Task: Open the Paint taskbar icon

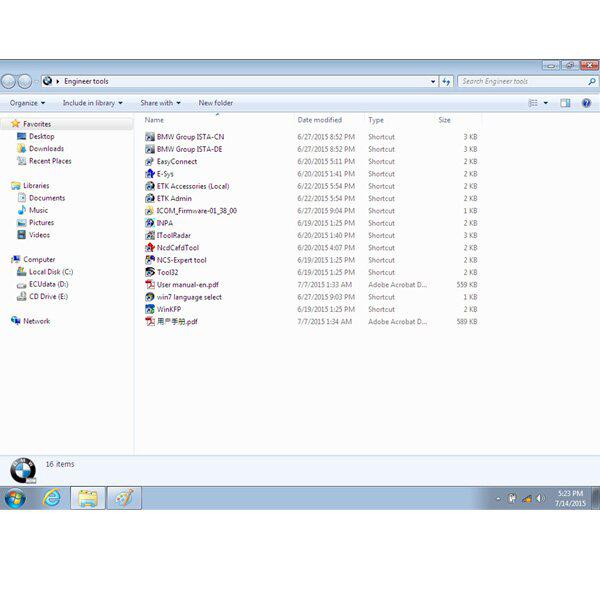Action: click(x=124, y=498)
